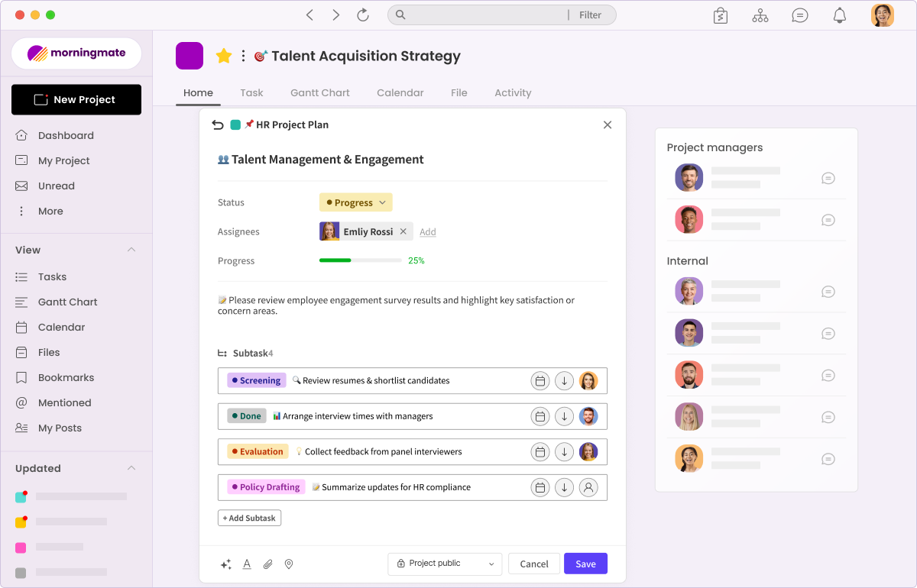
Task: Switch to the Gantt Chart tab
Action: tap(319, 92)
